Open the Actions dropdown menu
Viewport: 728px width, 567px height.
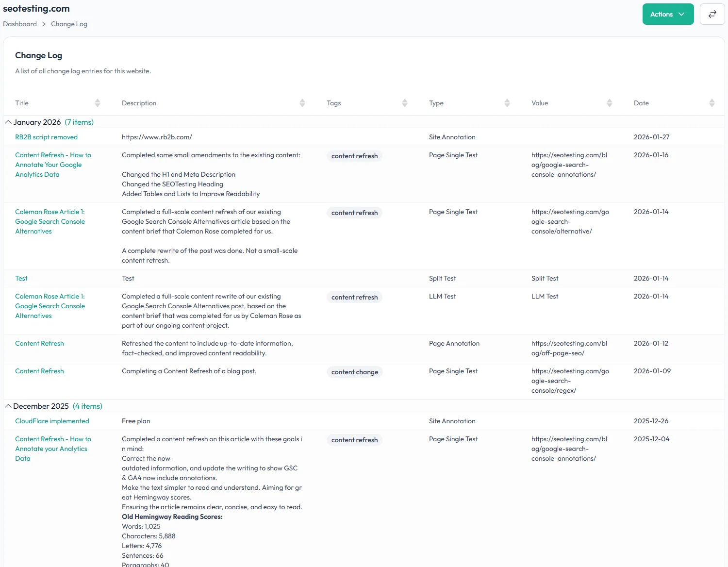click(x=668, y=14)
